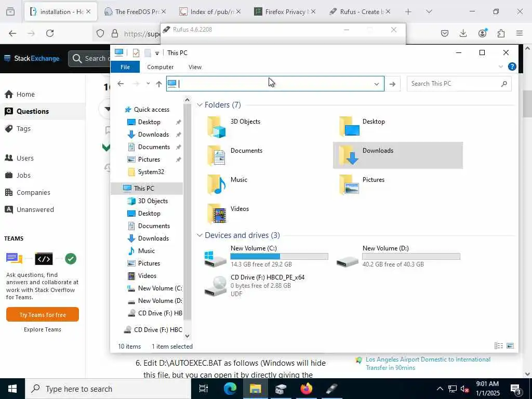This screenshot has height=399, width=532.
Task: Collapse the Folders (7) section
Action: pyautogui.click(x=199, y=105)
